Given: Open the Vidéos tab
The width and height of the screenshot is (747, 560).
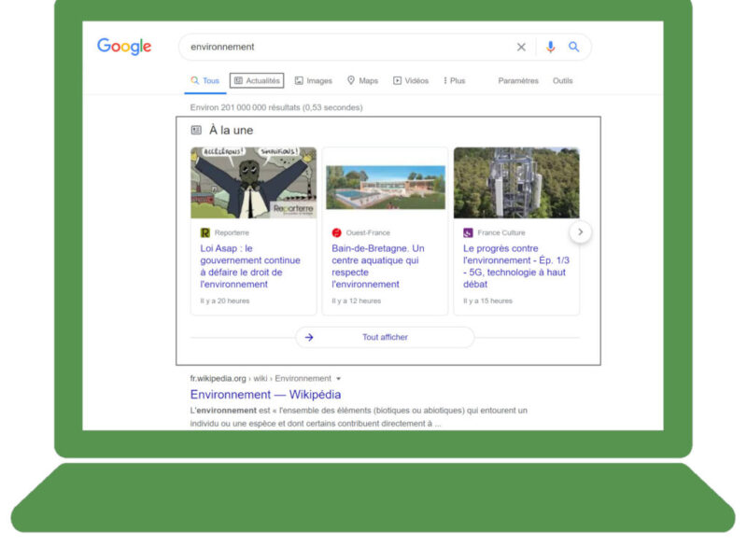Looking at the screenshot, I should 411,80.
